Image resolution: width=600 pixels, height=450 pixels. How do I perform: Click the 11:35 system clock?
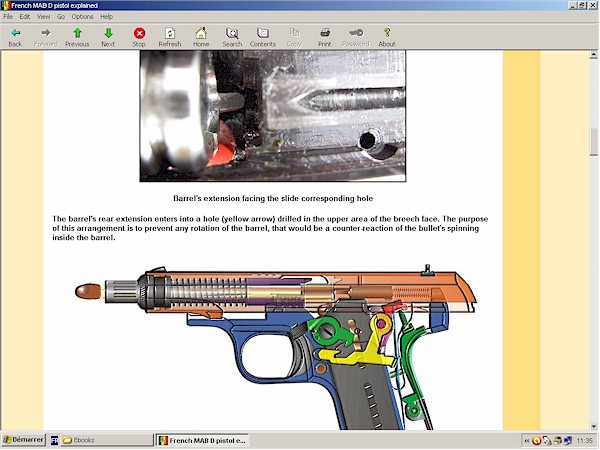click(584, 441)
